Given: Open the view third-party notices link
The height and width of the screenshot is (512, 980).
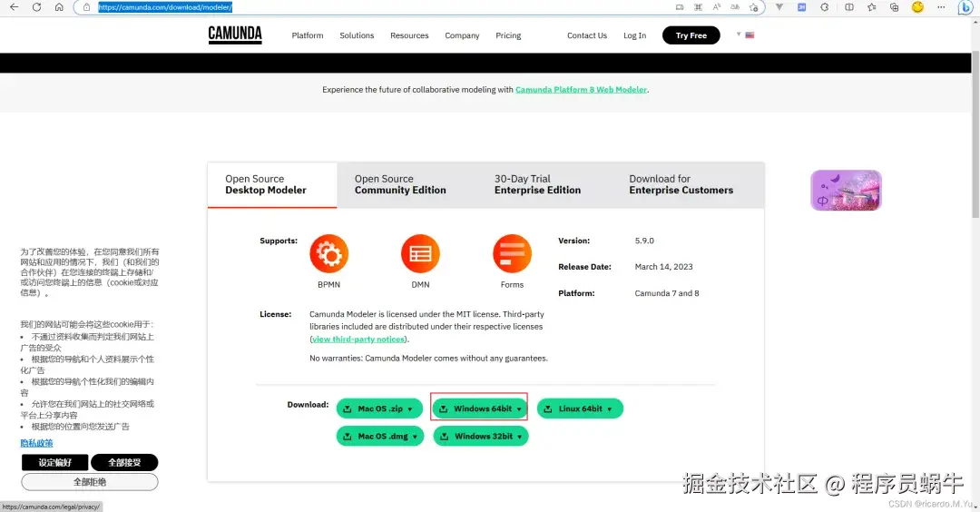Looking at the screenshot, I should click(358, 340).
